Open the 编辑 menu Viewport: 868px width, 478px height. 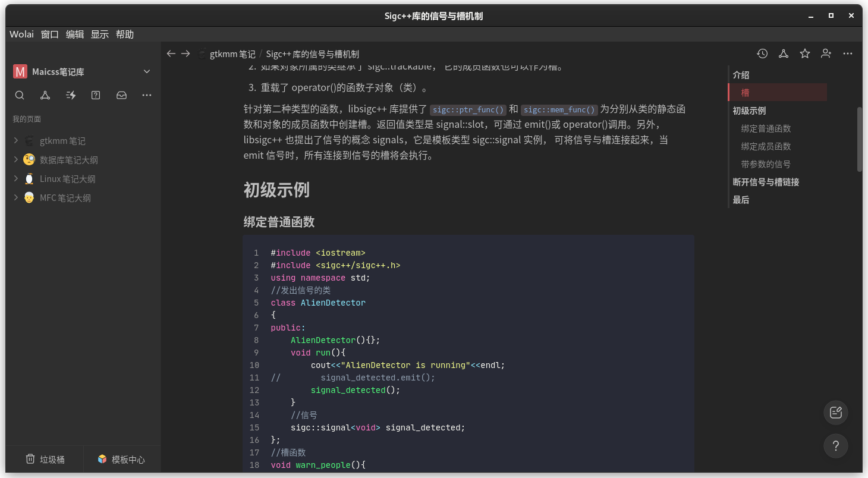pos(75,34)
